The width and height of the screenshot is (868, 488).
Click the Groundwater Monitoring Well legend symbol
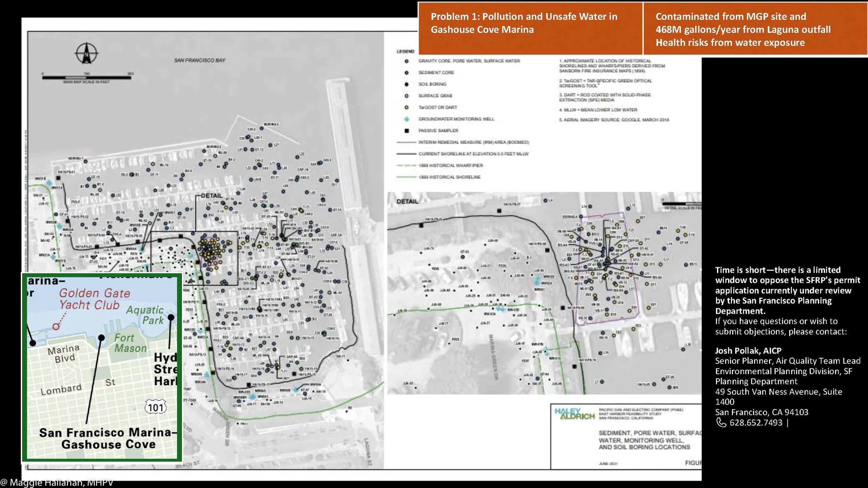click(x=407, y=119)
